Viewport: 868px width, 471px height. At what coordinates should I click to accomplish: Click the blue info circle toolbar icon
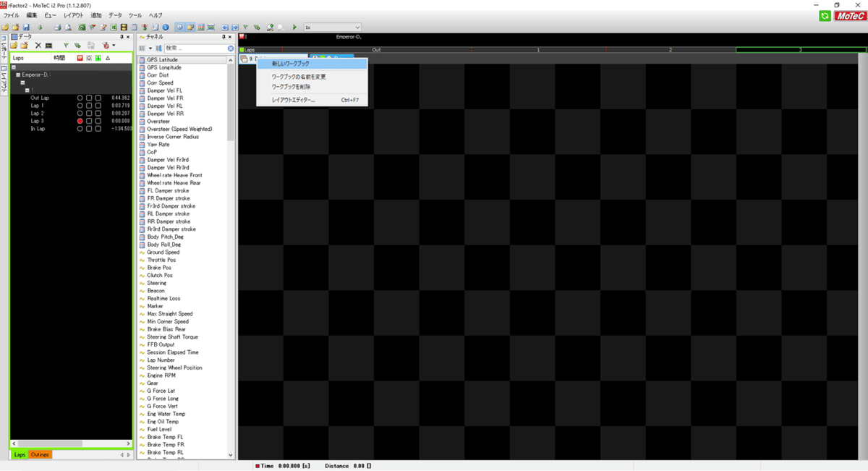click(165, 27)
